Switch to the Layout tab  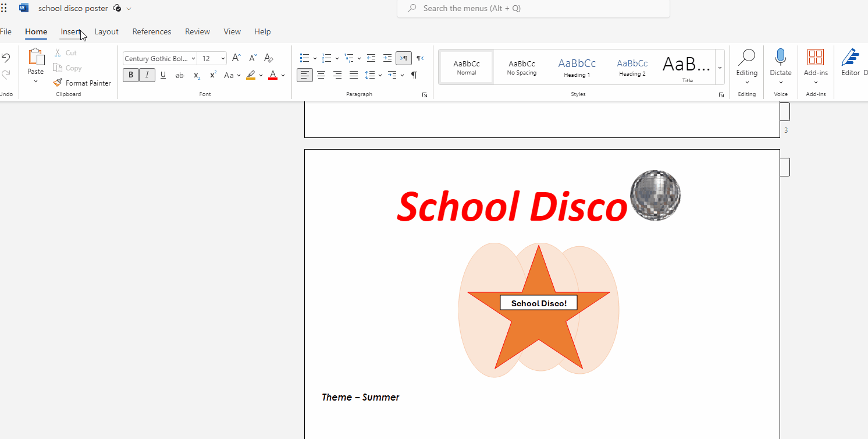pos(106,32)
